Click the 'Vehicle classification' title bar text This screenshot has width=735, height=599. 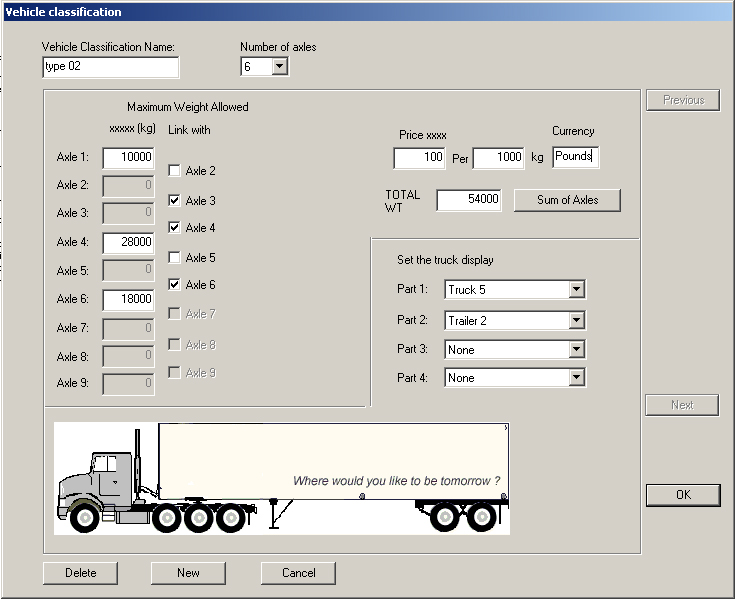[63, 12]
